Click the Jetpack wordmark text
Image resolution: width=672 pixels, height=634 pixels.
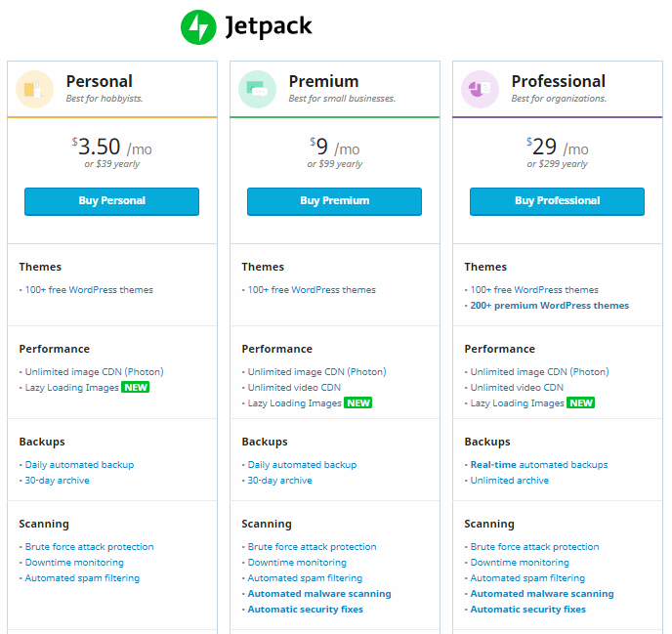click(269, 26)
